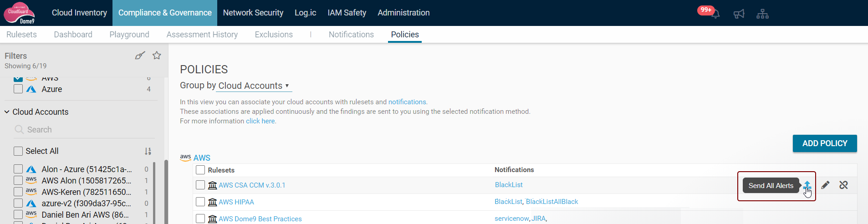Click the aws logo next to AWS group heading
This screenshot has width=868, height=224.
[185, 158]
